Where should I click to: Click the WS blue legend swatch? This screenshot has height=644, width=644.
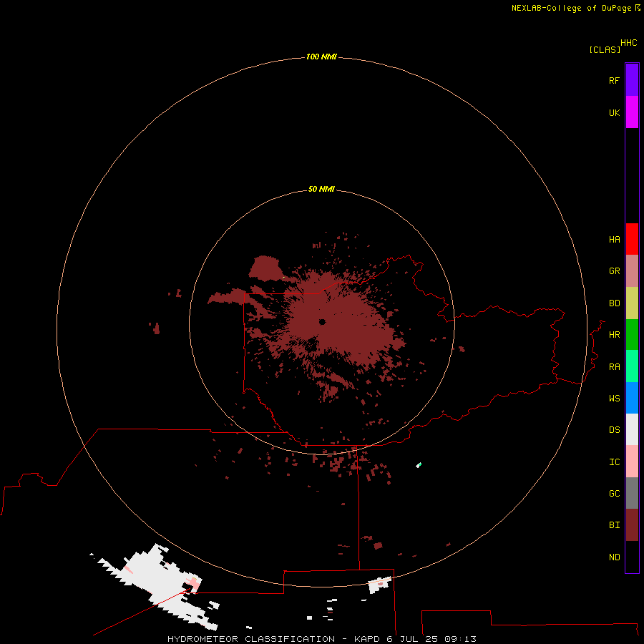click(632, 398)
